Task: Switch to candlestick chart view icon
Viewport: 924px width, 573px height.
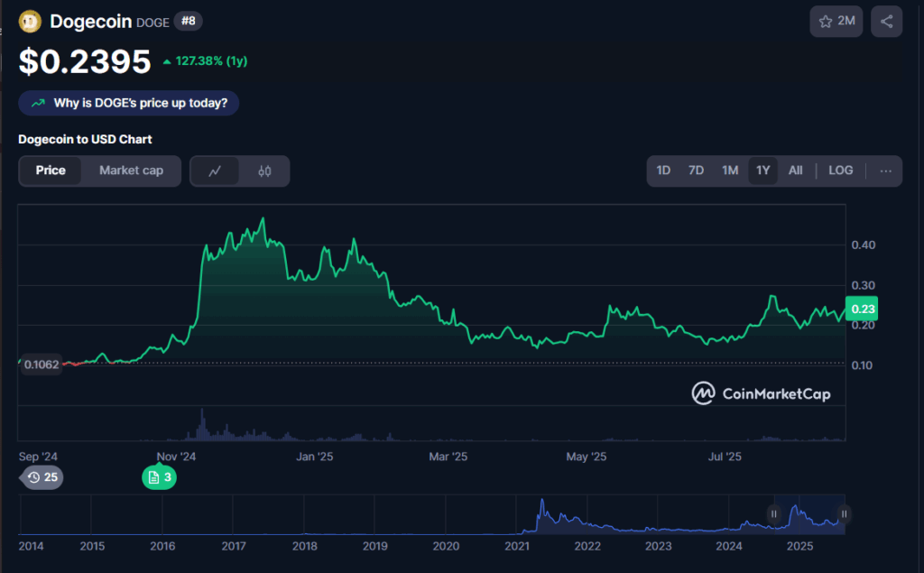Action: pyautogui.click(x=264, y=171)
